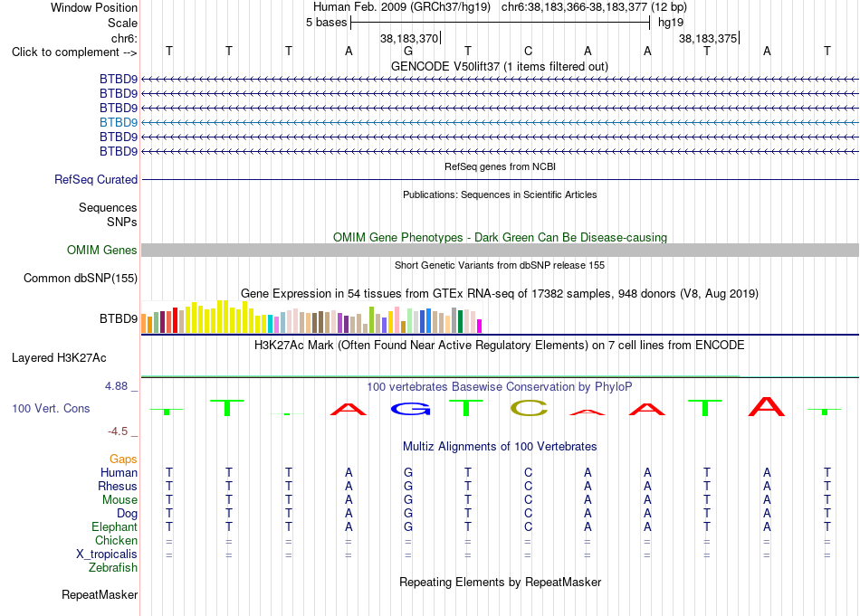
Task: Select the Zebrafish alignment row label
Action: pyautogui.click(x=113, y=567)
